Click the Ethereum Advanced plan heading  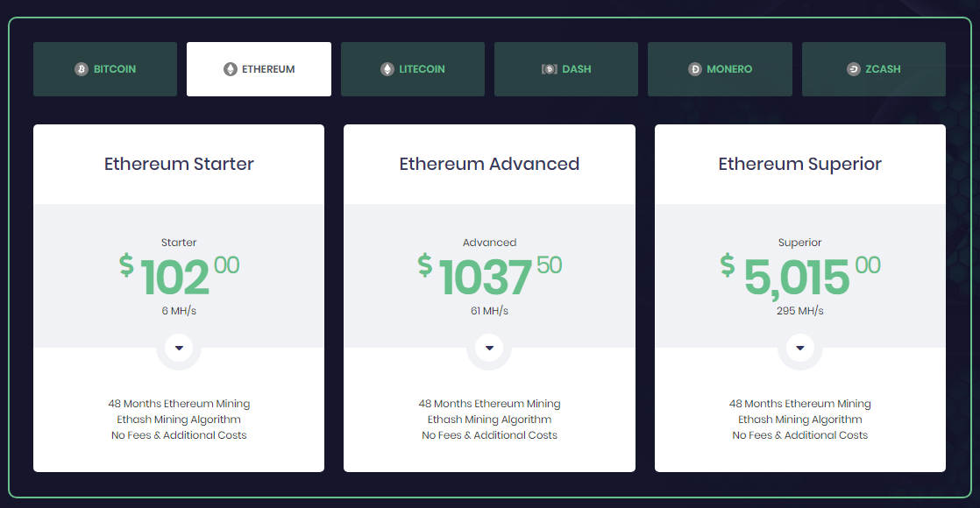click(489, 164)
